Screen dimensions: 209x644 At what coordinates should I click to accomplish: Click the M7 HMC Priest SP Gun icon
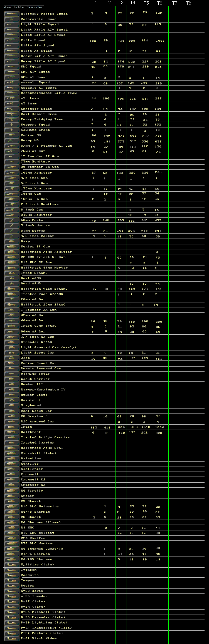coord(12,257)
